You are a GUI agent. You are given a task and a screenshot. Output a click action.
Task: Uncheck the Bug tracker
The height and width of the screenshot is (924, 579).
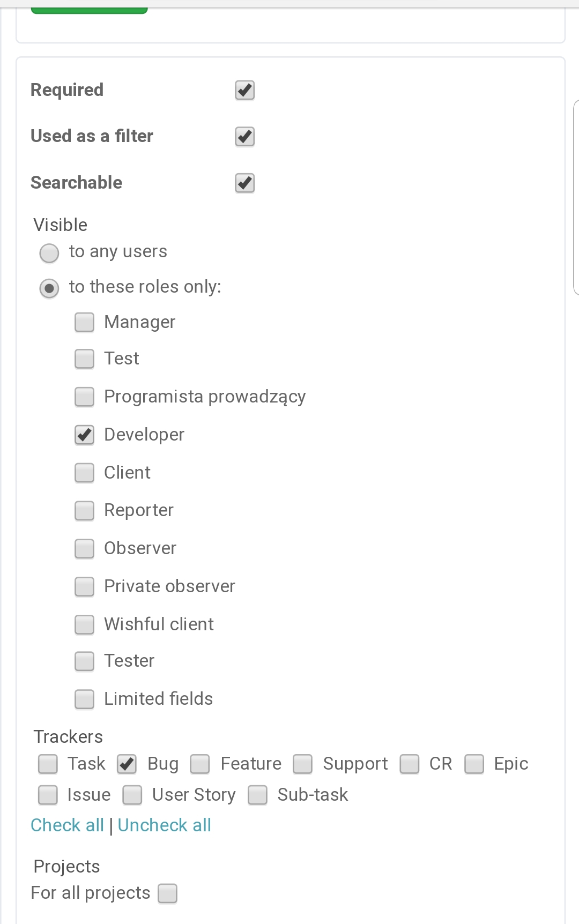point(127,764)
